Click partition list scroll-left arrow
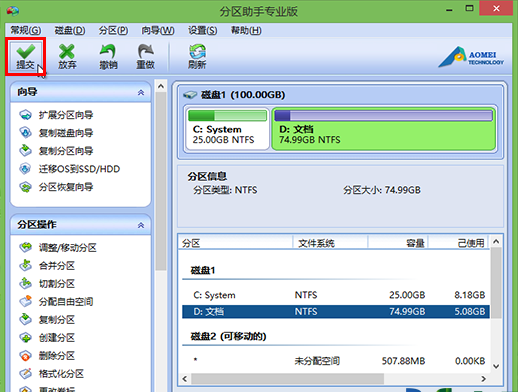518x392 pixels. (185, 379)
